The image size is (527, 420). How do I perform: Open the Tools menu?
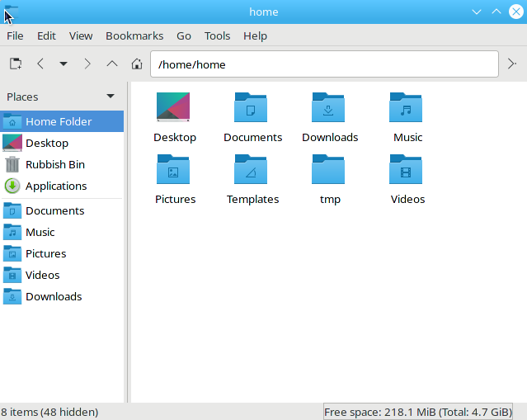tap(217, 35)
